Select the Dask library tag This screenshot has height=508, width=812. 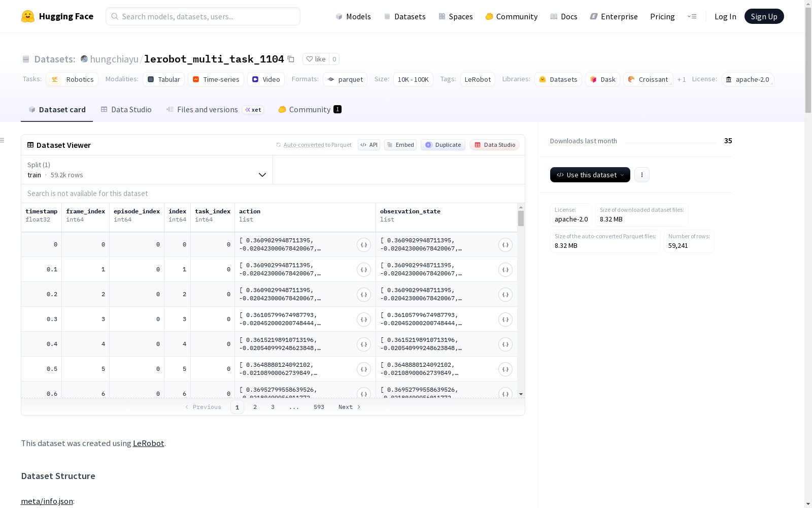point(602,79)
